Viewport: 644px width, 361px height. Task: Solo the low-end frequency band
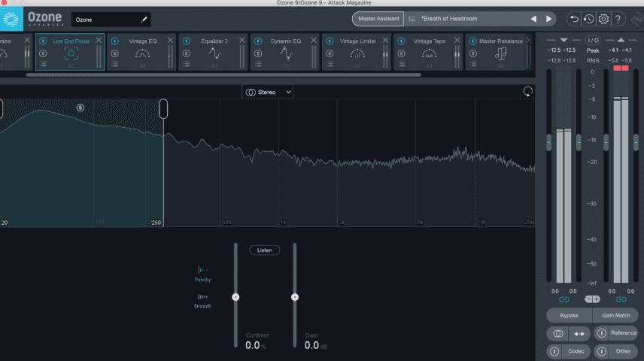(80, 108)
